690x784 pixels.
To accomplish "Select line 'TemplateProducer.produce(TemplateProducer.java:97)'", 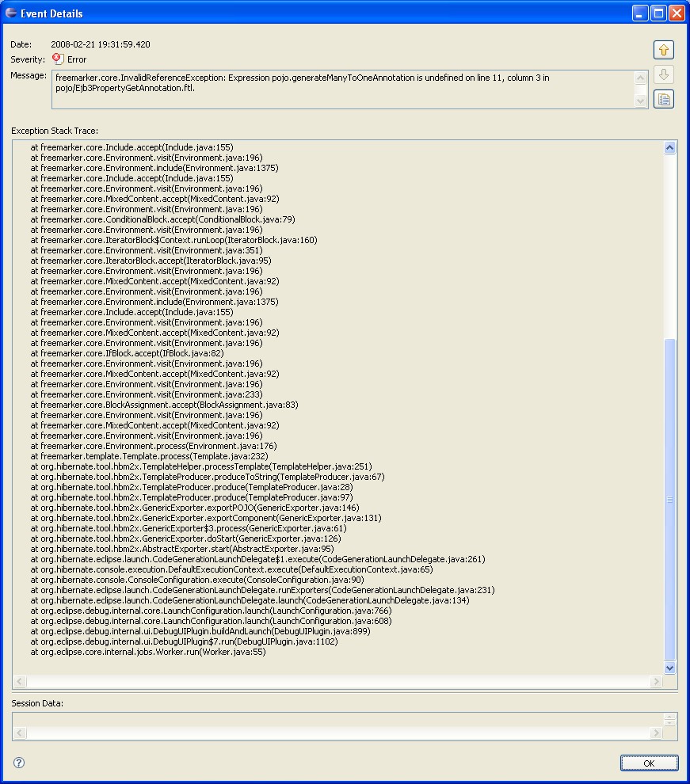I will (192, 497).
